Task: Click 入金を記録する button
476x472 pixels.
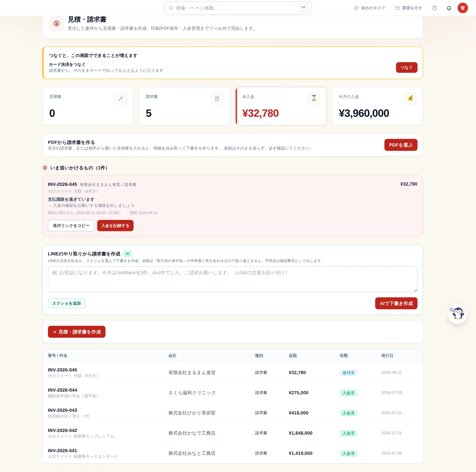Action: tap(115, 226)
